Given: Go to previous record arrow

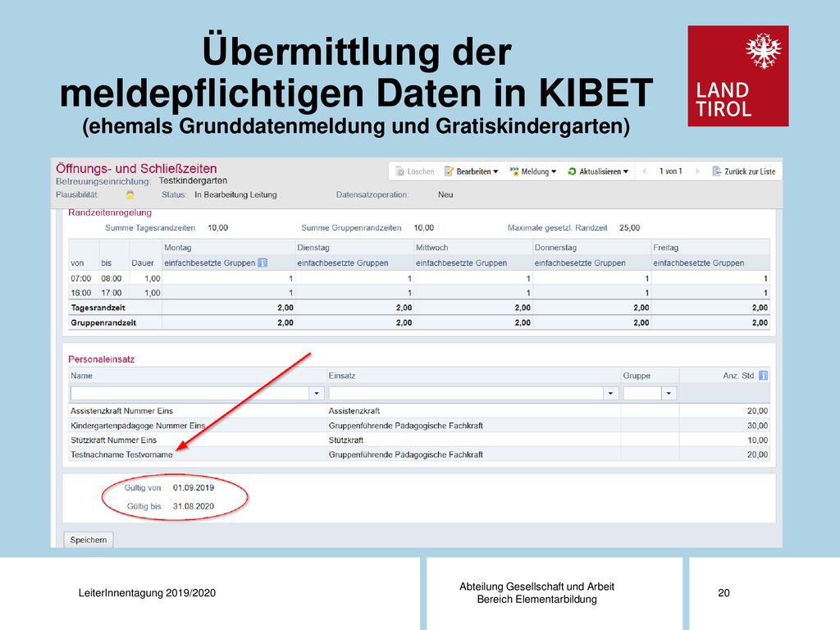Looking at the screenshot, I should (x=645, y=171).
